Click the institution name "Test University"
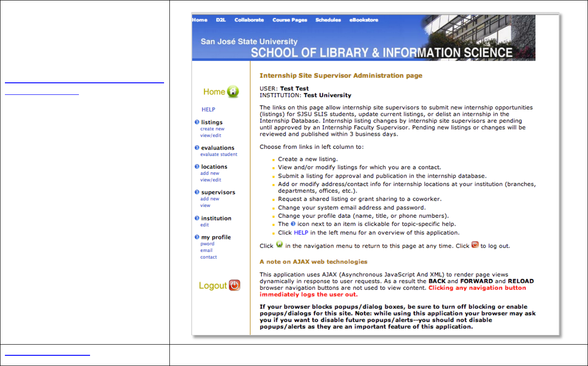 [x=327, y=95]
